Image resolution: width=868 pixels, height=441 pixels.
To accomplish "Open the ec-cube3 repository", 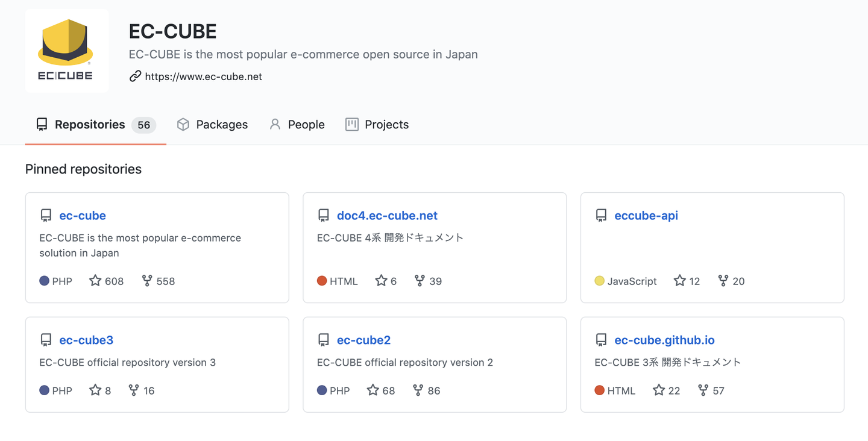I will [86, 340].
